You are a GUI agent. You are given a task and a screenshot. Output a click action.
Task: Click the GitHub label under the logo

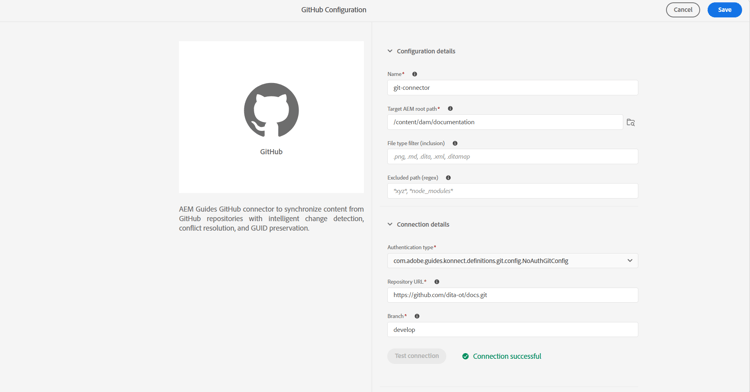click(x=271, y=152)
